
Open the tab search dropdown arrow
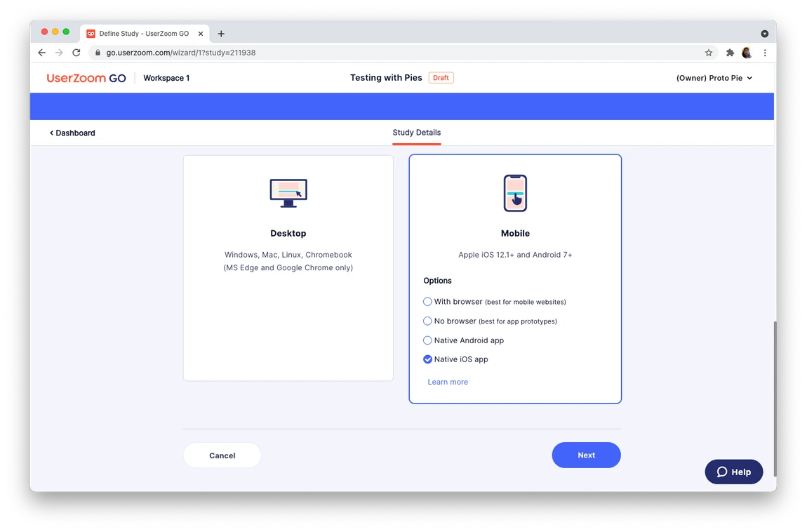[764, 34]
